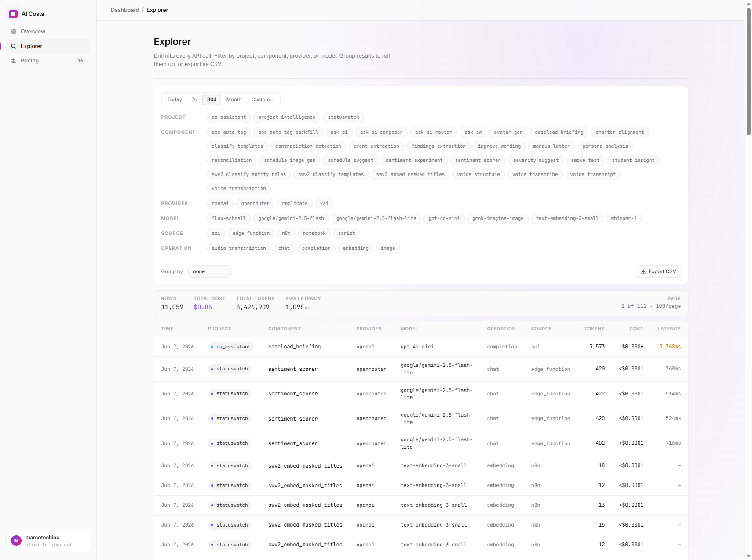Click the $0.0006 cost cell
The height and width of the screenshot is (560, 752).
coord(632,347)
